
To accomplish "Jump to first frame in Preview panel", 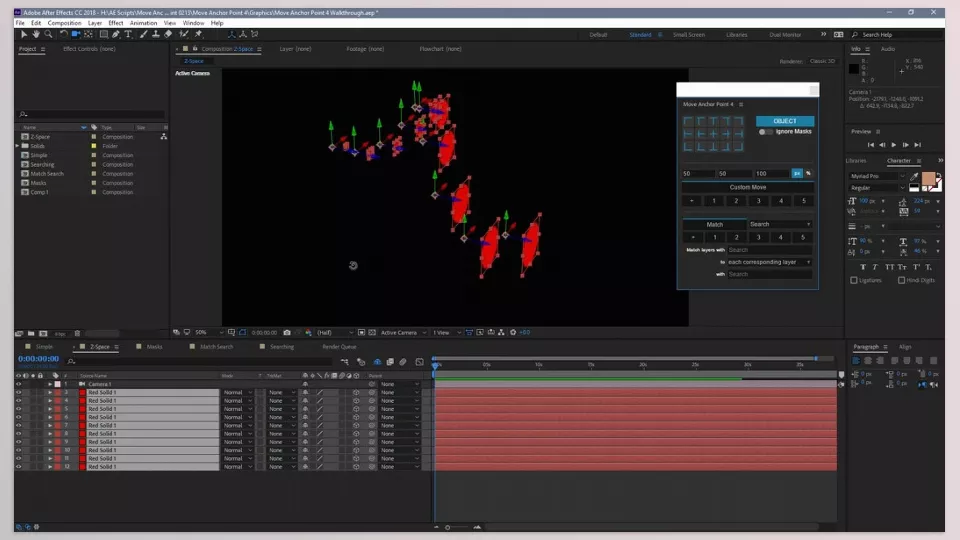I will 871,145.
